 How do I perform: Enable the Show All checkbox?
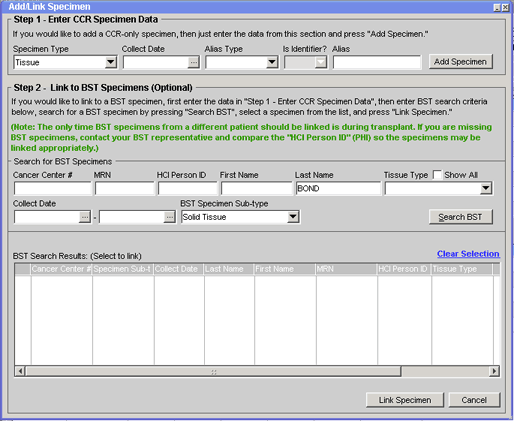(x=437, y=175)
